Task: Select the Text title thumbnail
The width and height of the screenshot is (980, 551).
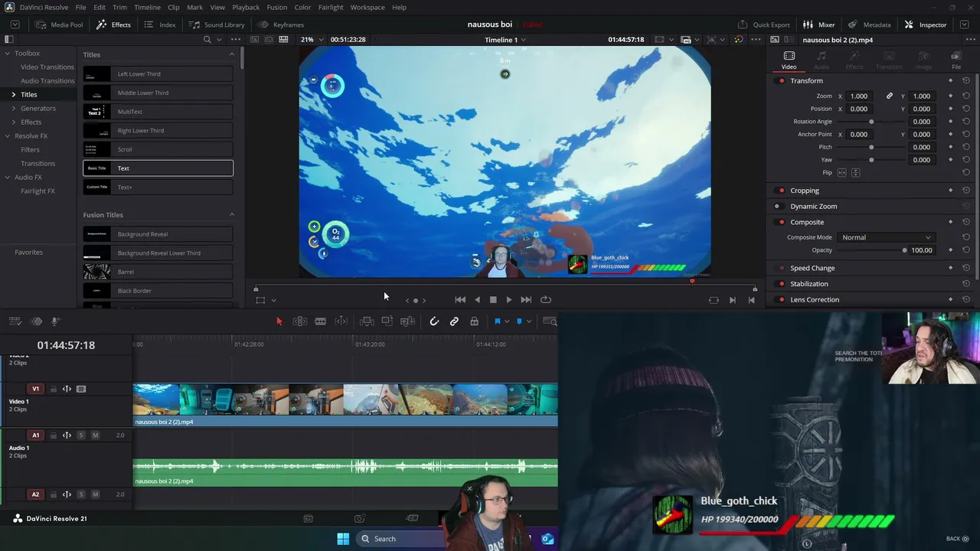Action: (97, 168)
